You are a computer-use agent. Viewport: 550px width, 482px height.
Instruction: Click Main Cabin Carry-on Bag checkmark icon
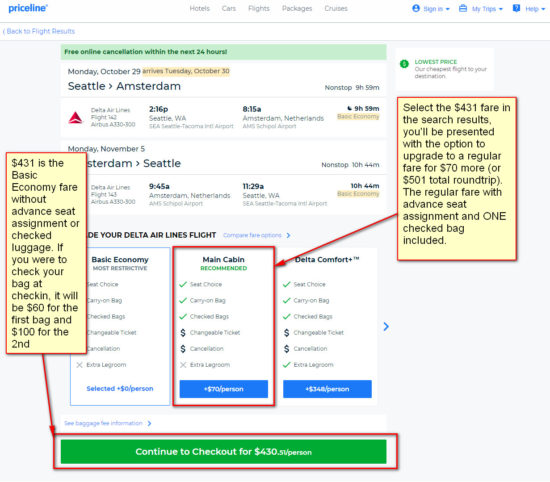(x=183, y=300)
